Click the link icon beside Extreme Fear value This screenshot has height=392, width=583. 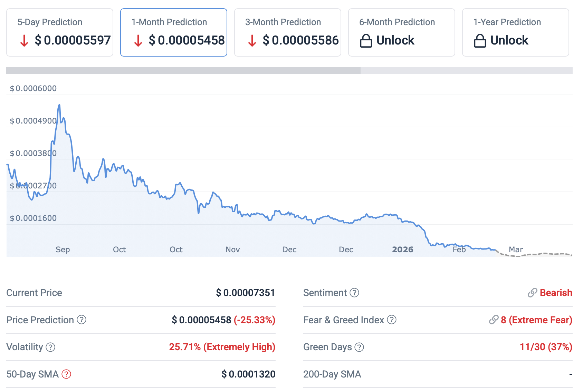[494, 320]
